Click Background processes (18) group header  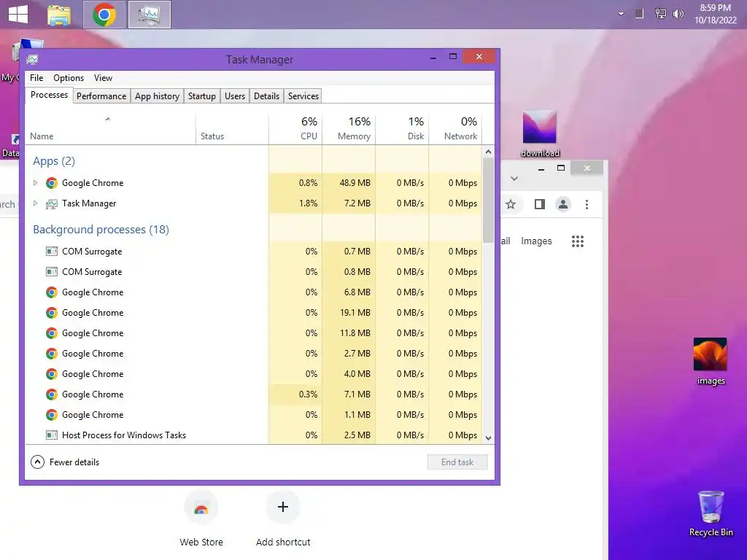(x=101, y=230)
